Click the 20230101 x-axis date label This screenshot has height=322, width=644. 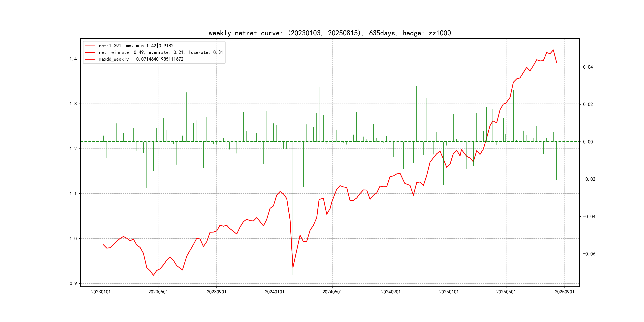101,292
